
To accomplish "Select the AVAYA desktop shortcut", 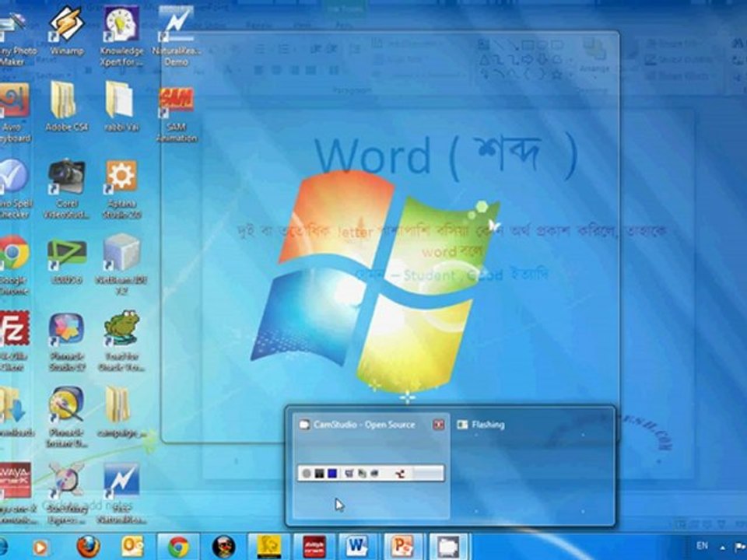I will tap(16, 494).
